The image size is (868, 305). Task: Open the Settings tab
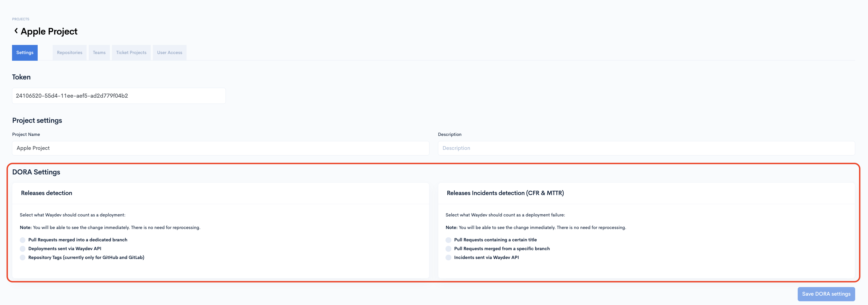coord(25,53)
